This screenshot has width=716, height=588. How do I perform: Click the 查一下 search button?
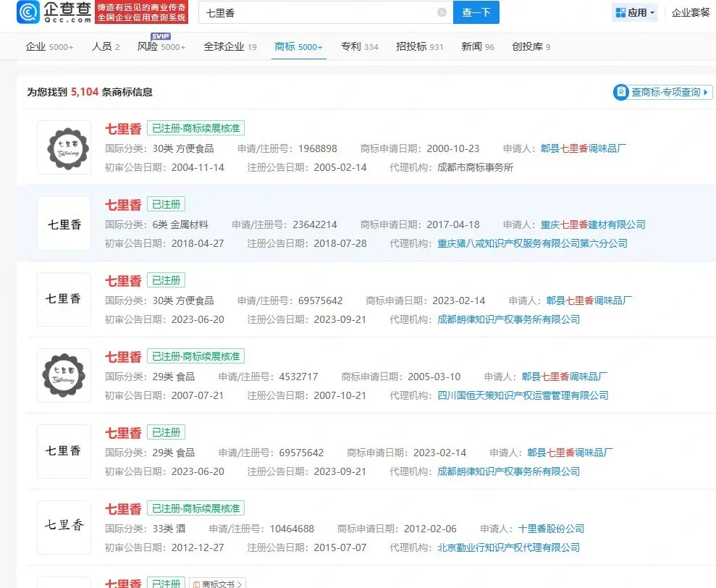476,12
